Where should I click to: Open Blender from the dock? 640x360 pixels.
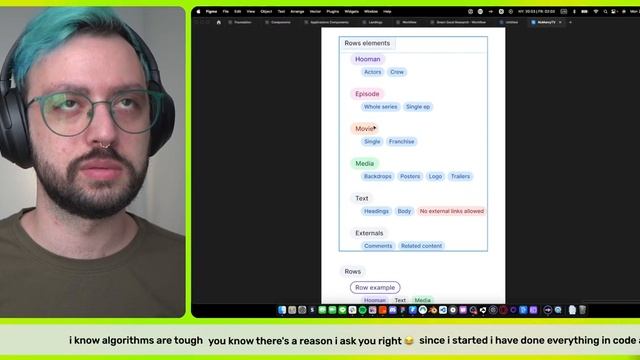433,310
